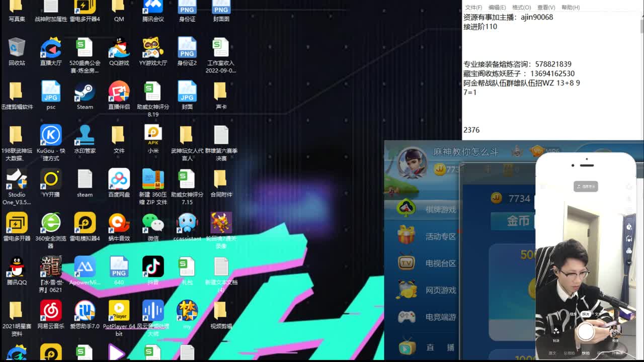Launch ApowerMi... mirror app icon
This screenshot has height=362, width=644.
[x=85, y=271]
